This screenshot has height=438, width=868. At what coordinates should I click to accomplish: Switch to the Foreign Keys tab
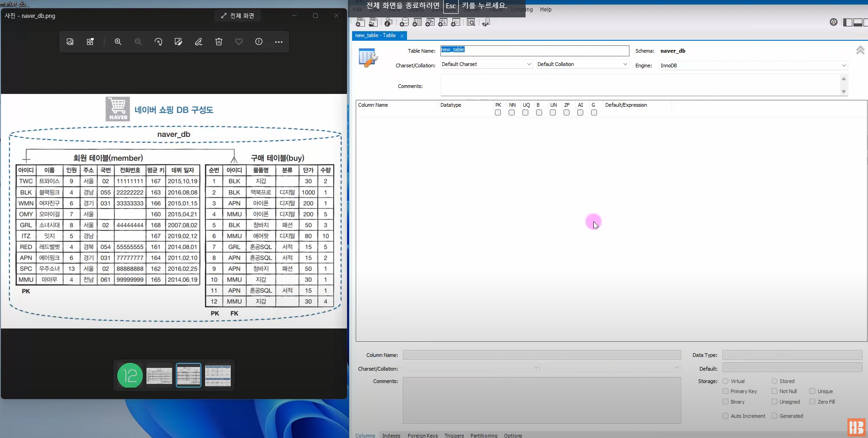pyautogui.click(x=423, y=435)
